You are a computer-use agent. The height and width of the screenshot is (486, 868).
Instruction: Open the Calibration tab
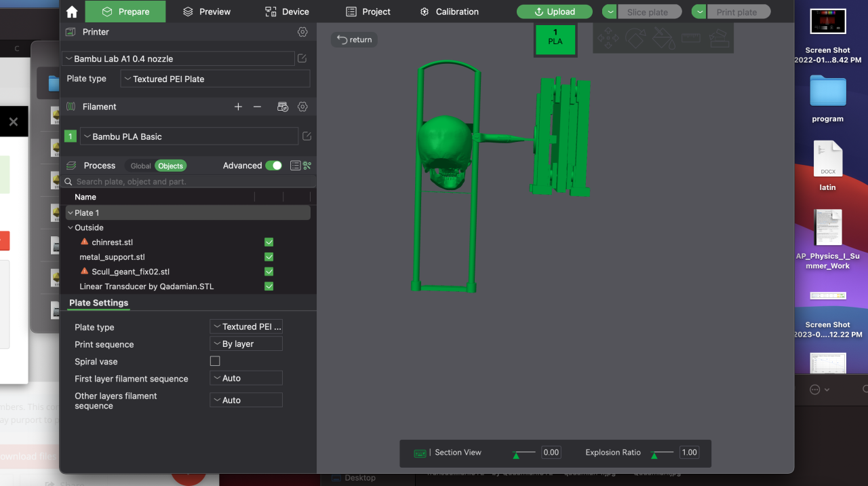point(449,12)
